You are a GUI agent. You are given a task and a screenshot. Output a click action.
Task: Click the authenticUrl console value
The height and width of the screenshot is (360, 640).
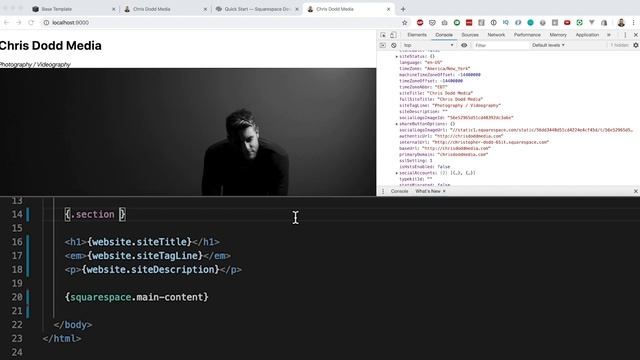(x=469, y=136)
